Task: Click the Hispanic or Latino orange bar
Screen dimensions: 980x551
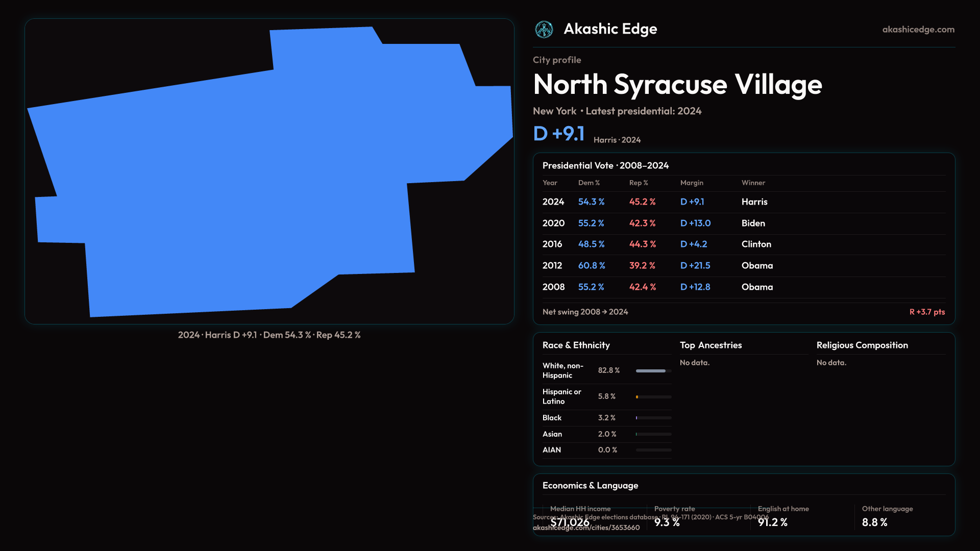Action: point(637,397)
